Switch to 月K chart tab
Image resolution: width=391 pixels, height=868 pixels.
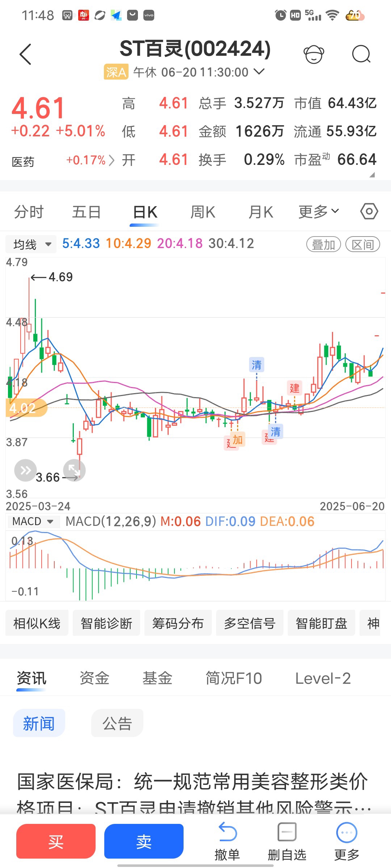click(x=261, y=212)
